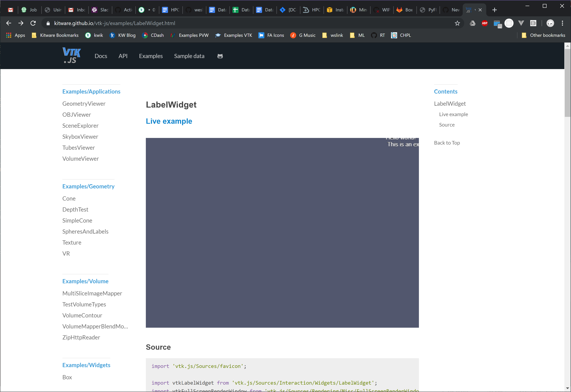Open the G Music bookmark
Screen dimensions: 571x392
point(303,35)
